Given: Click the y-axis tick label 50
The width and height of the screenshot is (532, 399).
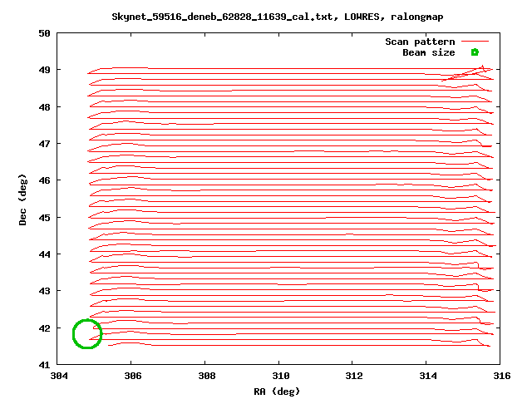Looking at the screenshot, I should 44,33.
